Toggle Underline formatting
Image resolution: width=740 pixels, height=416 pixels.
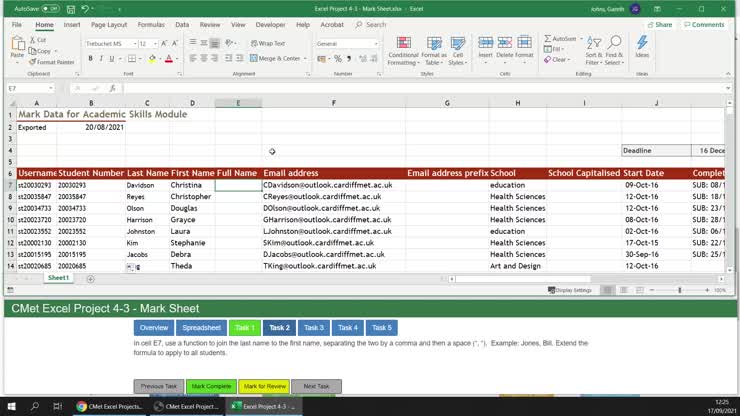coord(112,59)
